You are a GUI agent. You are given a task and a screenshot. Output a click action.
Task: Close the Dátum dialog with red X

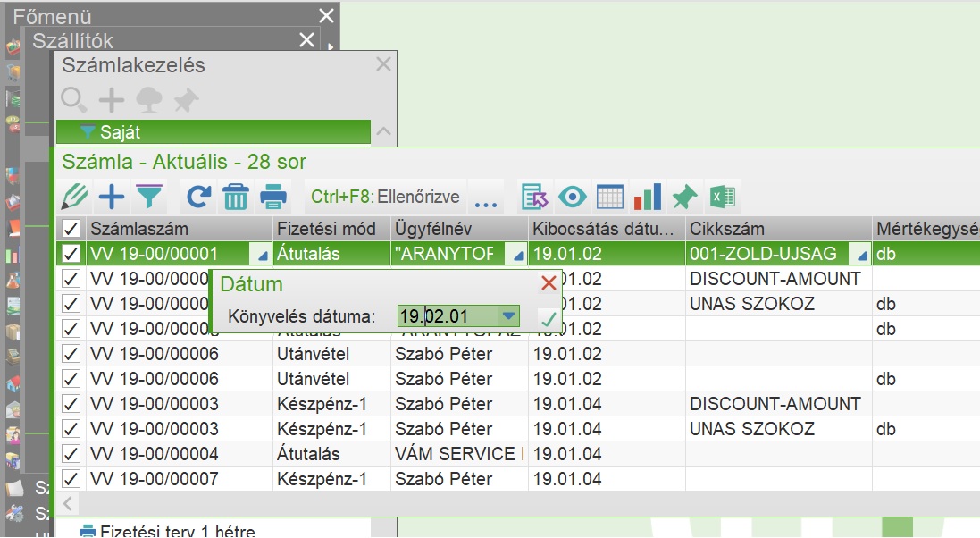point(549,282)
